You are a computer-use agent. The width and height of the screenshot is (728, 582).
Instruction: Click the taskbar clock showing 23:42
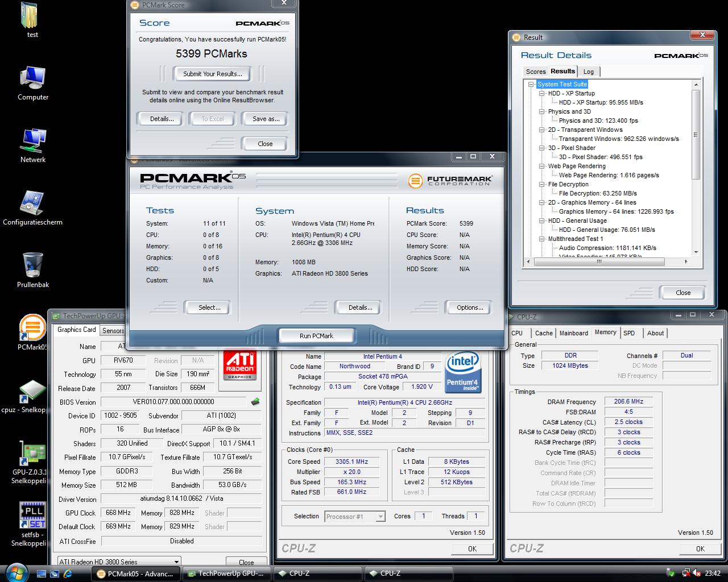[x=713, y=573]
